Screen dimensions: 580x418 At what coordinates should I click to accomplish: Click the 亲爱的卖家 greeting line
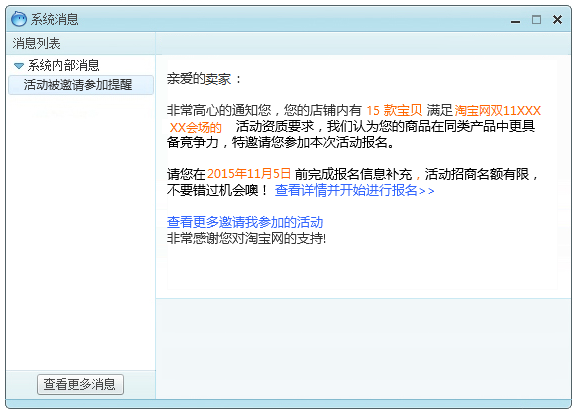(x=203, y=79)
